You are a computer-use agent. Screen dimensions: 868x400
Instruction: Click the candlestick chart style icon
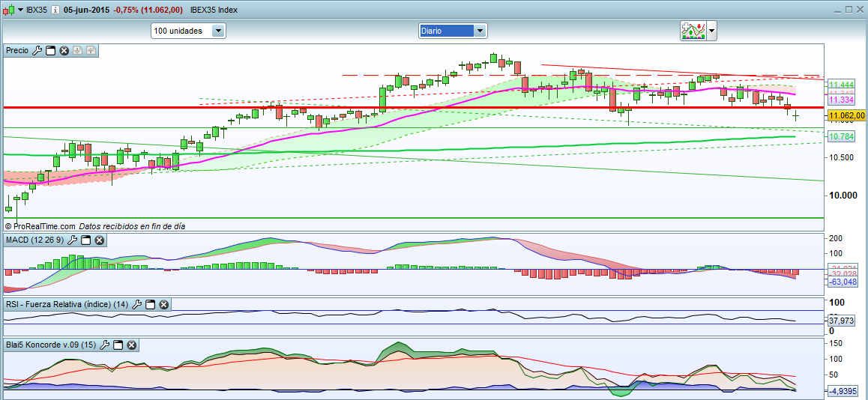point(8,10)
